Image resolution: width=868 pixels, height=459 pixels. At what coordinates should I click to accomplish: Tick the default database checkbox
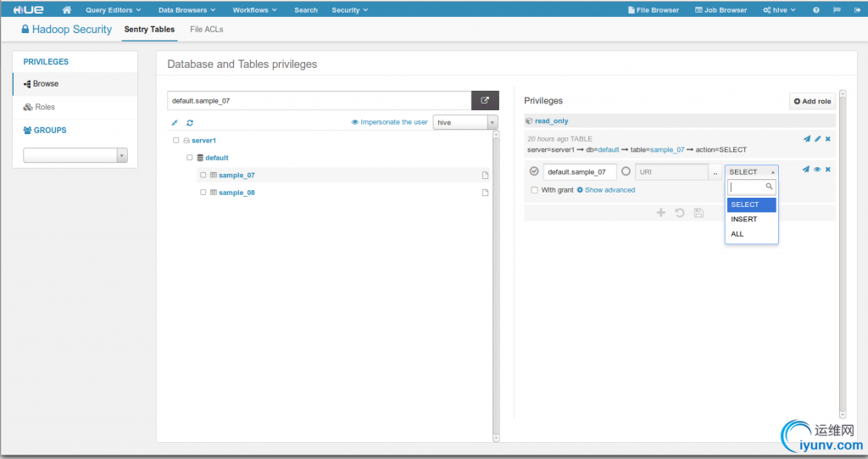click(189, 158)
